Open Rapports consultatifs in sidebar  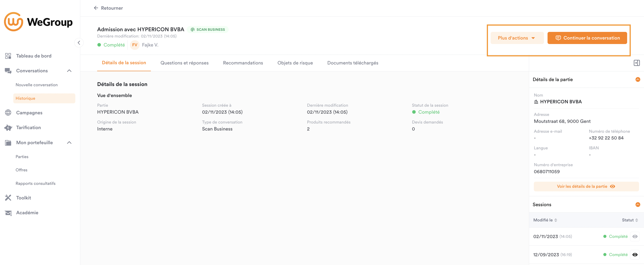point(36,183)
